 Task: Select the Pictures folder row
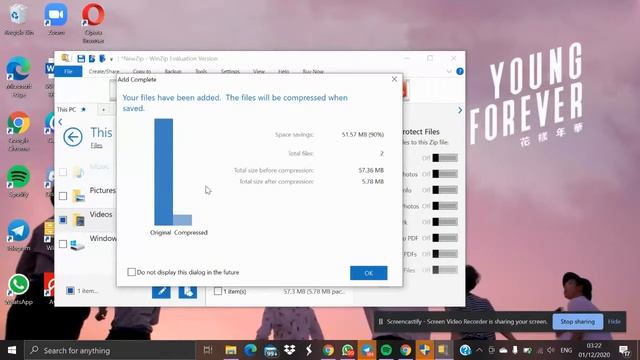[87, 196]
